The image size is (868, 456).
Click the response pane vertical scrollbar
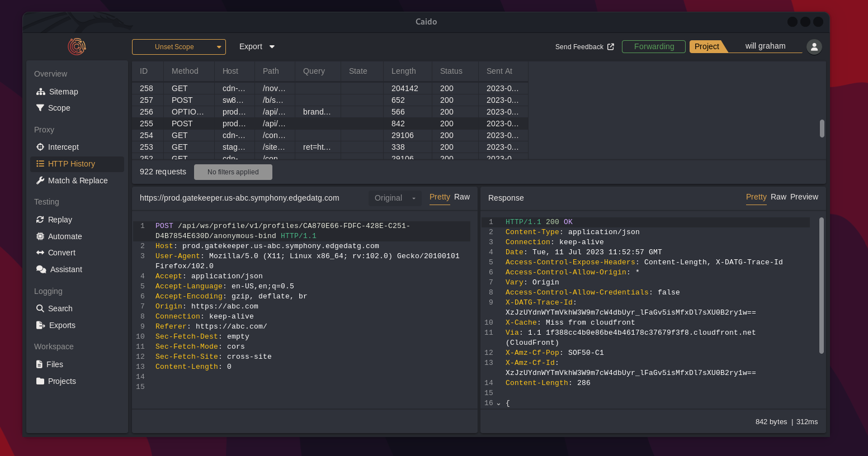(x=822, y=286)
